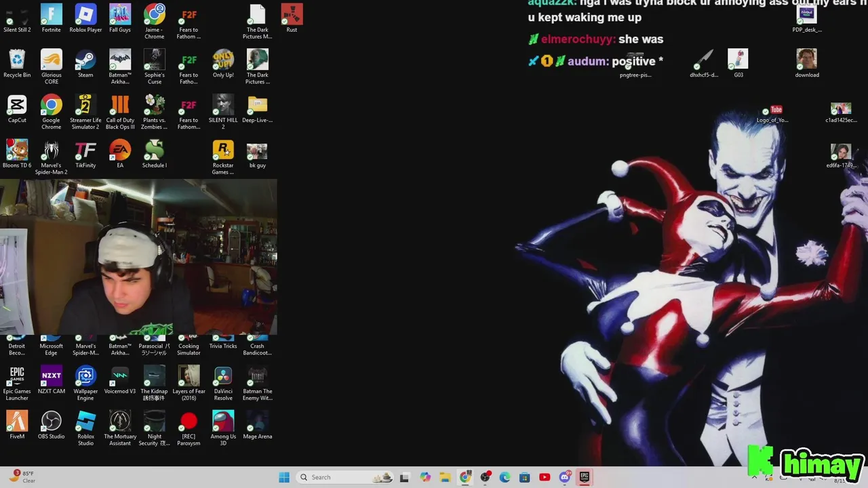This screenshot has height=488, width=868.
Task: Select Streamer Life Simulator 2 icon
Action: coord(85,113)
